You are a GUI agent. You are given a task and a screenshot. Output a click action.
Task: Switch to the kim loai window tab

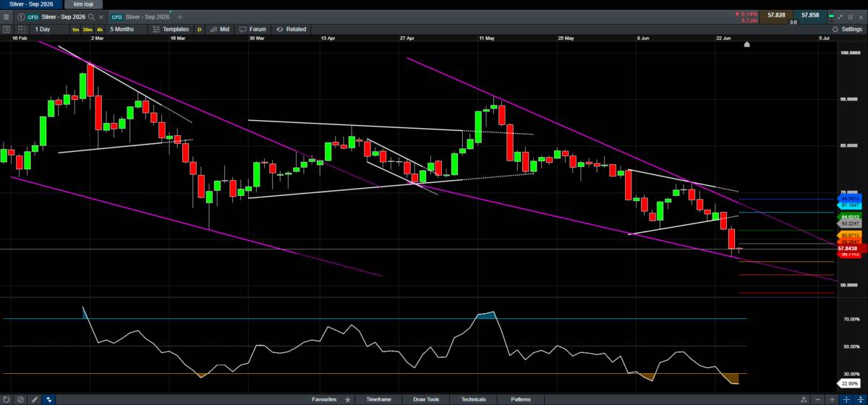click(84, 4)
